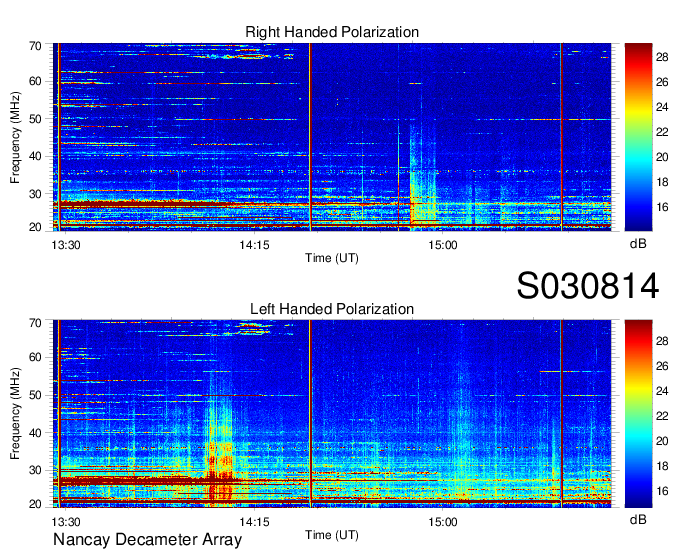Viewport: 680px width, 552px height.
Task: Click the 30 MHz tick on lower plot
Action: 35,470
